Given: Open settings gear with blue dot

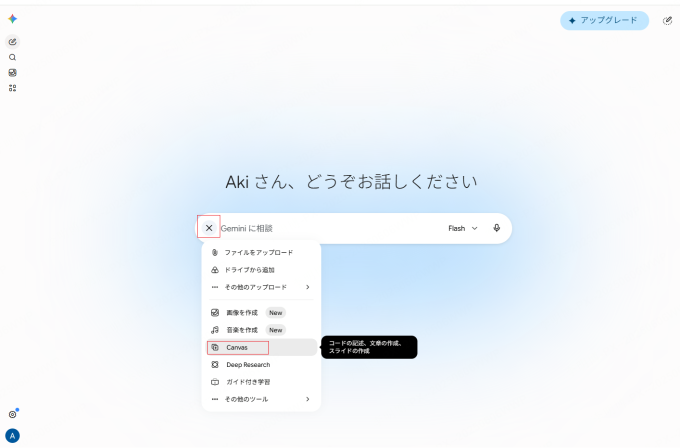Looking at the screenshot, I should tap(13, 414).
